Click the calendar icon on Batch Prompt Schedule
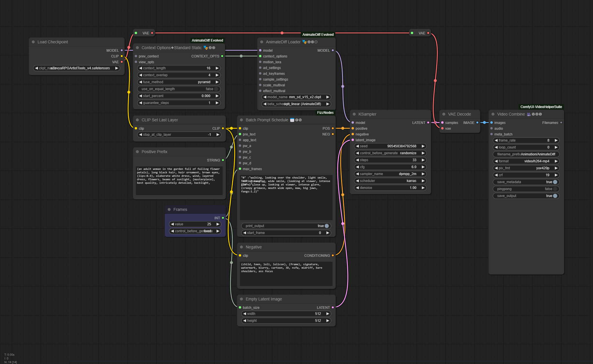Image resolution: width=593 pixels, height=364 pixels. point(292,120)
